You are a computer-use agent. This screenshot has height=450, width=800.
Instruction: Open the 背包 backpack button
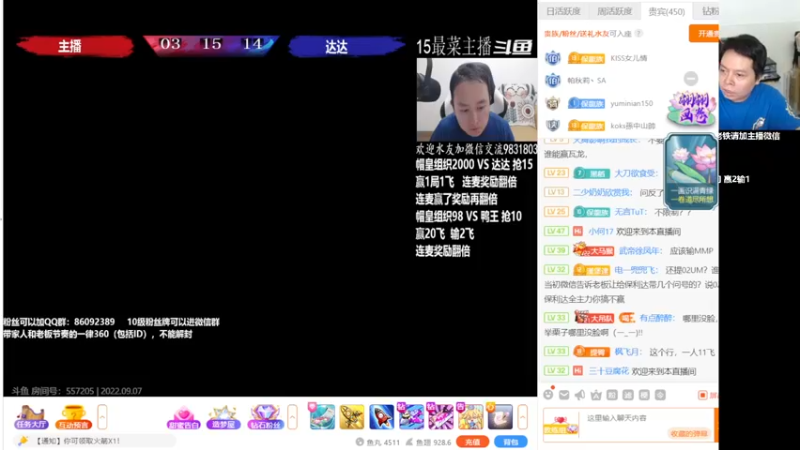(x=511, y=442)
